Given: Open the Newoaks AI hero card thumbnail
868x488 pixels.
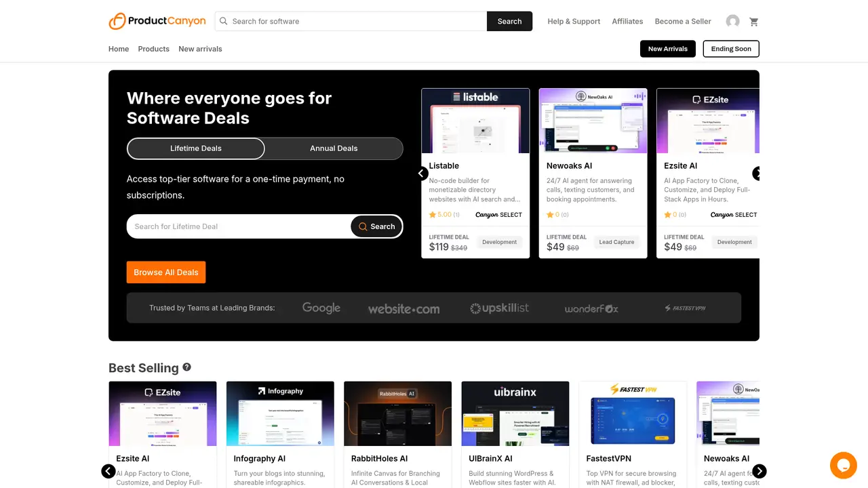Looking at the screenshot, I should [593, 121].
